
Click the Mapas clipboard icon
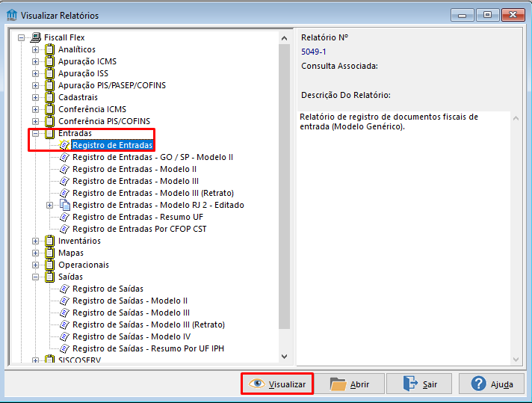click(x=49, y=253)
